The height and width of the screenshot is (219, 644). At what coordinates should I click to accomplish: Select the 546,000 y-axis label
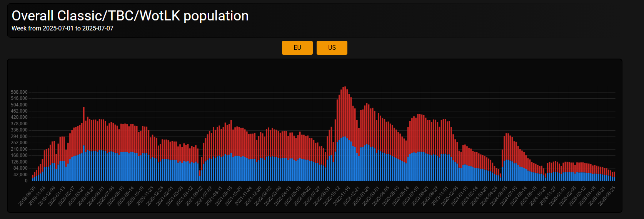click(19, 98)
